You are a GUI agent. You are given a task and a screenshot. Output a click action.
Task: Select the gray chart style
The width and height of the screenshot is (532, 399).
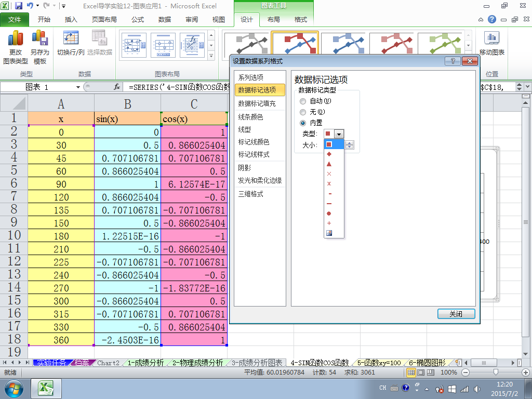pyautogui.click(x=247, y=44)
